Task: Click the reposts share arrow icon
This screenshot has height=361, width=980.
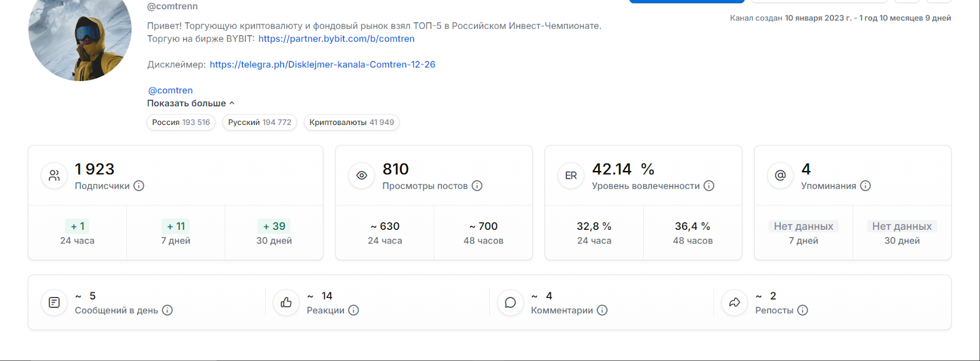Action: [x=734, y=303]
